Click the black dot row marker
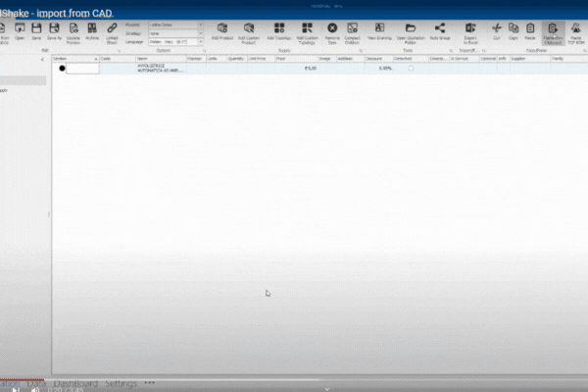588x392 pixels. [x=62, y=69]
